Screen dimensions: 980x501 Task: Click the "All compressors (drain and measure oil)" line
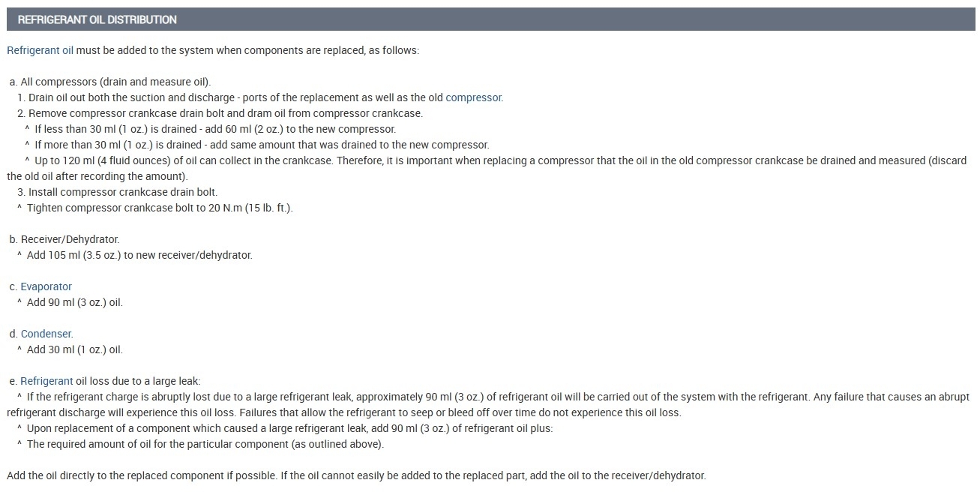[112, 82]
